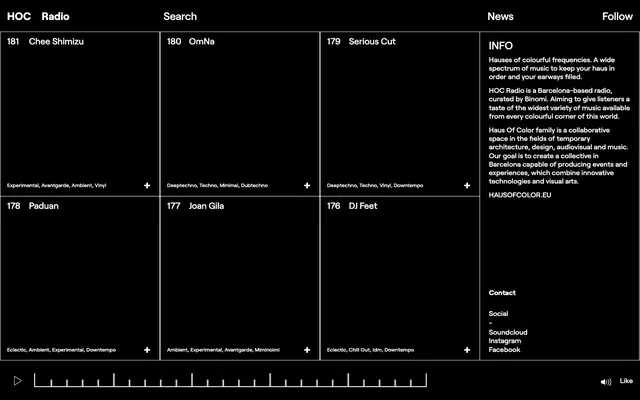Expand episode 181 Chee Shimizu plus icon
Viewport: 640px width, 400px height.
pyautogui.click(x=147, y=185)
